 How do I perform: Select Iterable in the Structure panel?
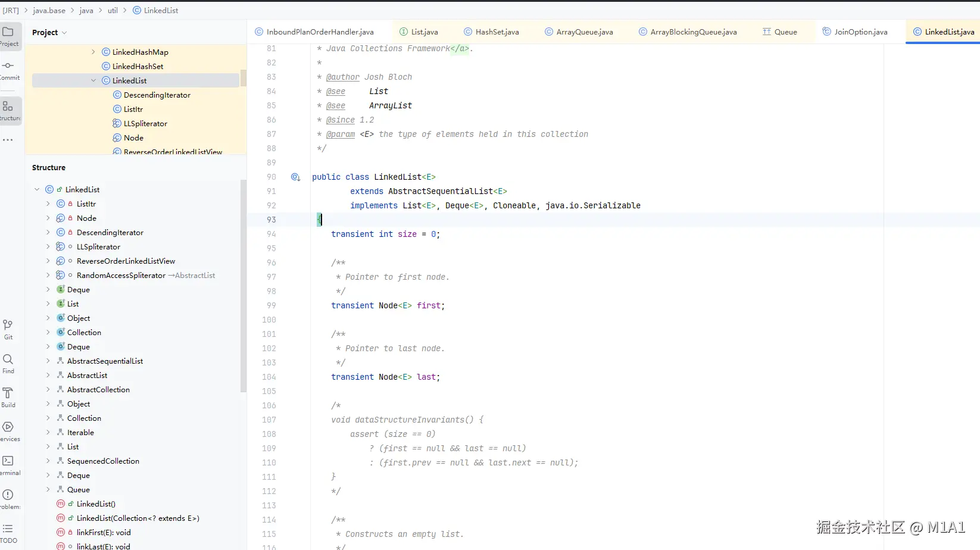80,432
